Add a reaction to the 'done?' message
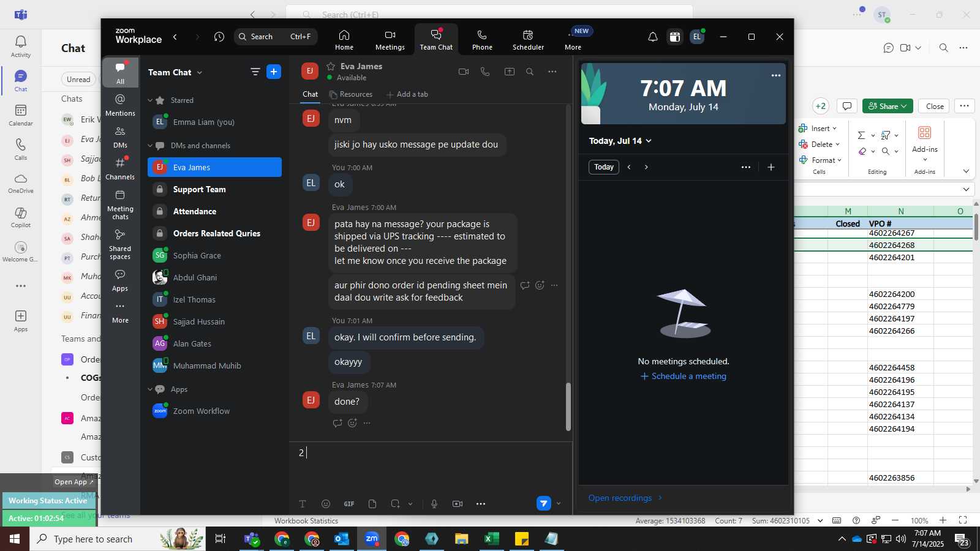This screenshot has height=551, width=980. (352, 423)
